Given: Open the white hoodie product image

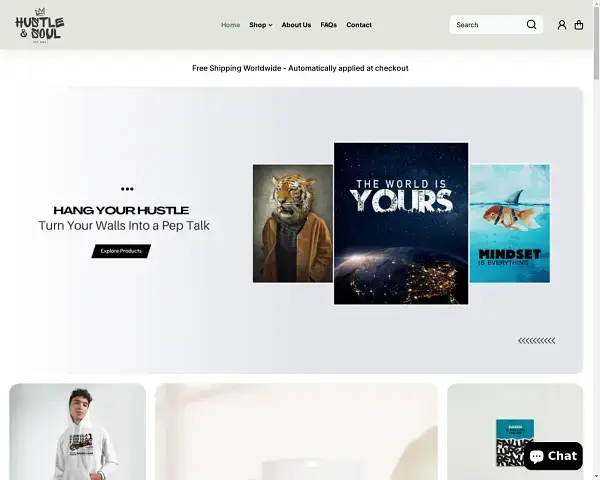Looking at the screenshot, I should [78, 432].
